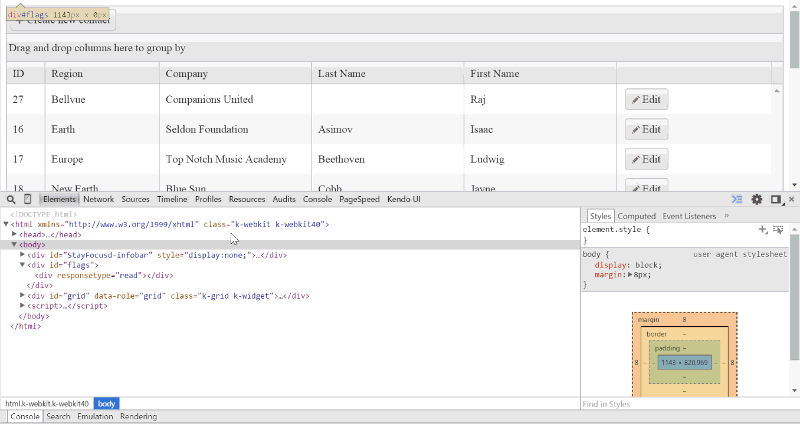Click the element.style rule header
800x424 pixels.
(x=616, y=230)
